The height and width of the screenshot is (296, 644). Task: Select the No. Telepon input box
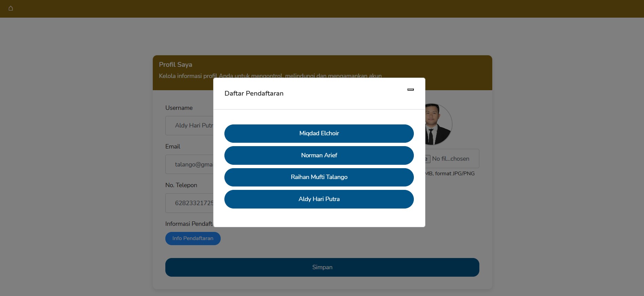pos(189,203)
